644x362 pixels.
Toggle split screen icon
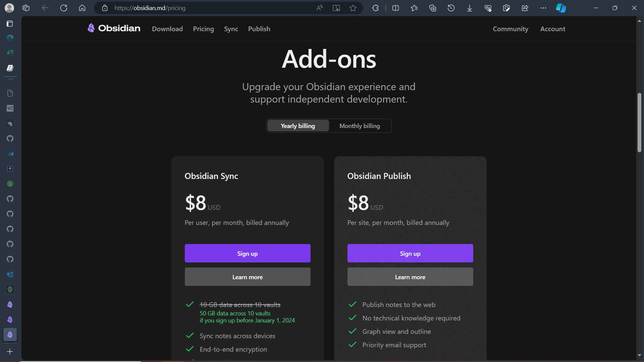[395, 8]
